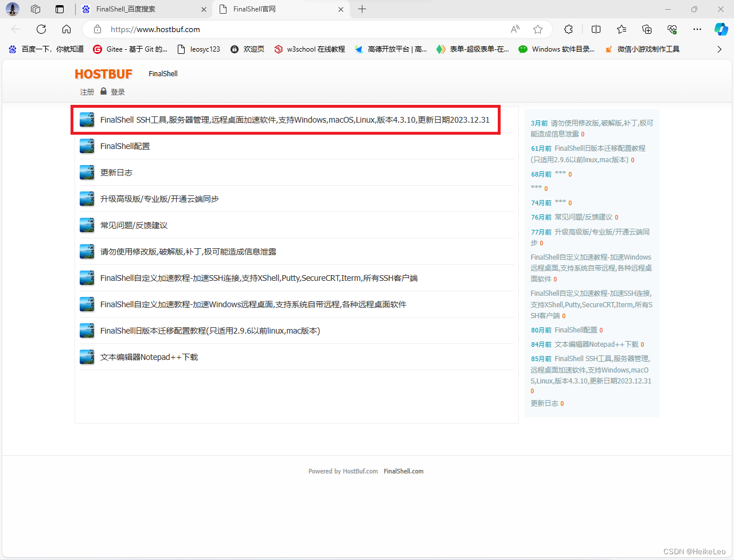This screenshot has width=734, height=560.
Task: Open 加速SSH连接 custom tutorial post
Action: point(259,278)
